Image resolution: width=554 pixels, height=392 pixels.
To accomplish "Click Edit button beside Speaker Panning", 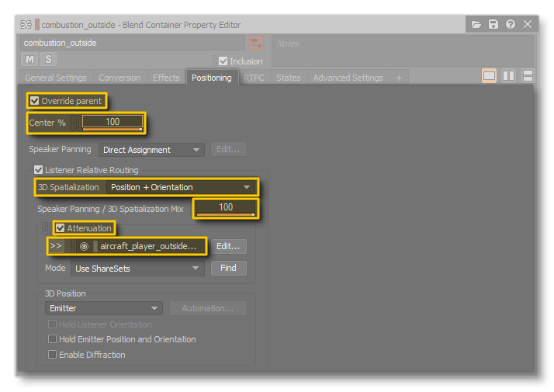I will tap(228, 149).
